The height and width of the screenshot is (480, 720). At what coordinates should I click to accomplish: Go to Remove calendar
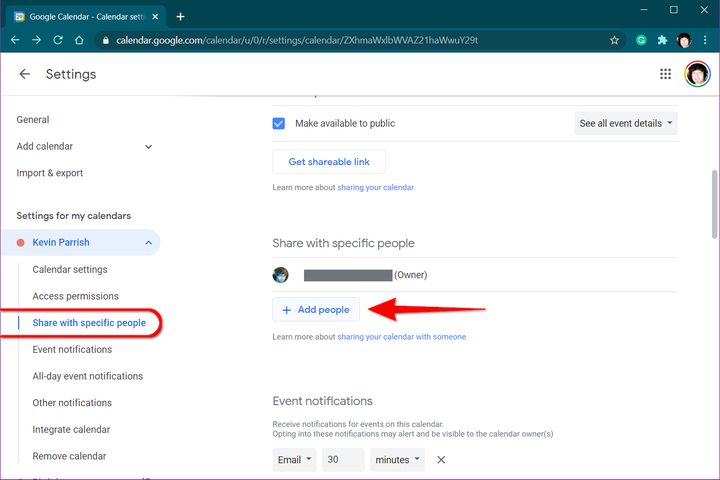[69, 456]
